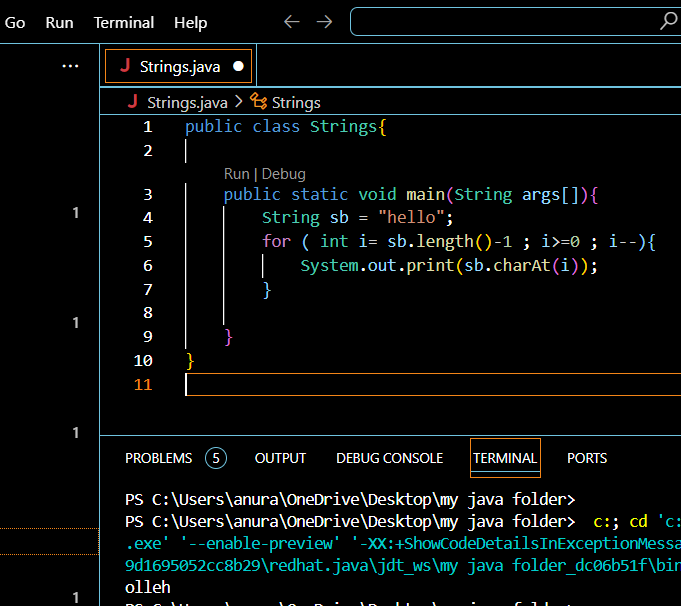Open the Go menu
The image size is (681, 606).
pyautogui.click(x=15, y=23)
